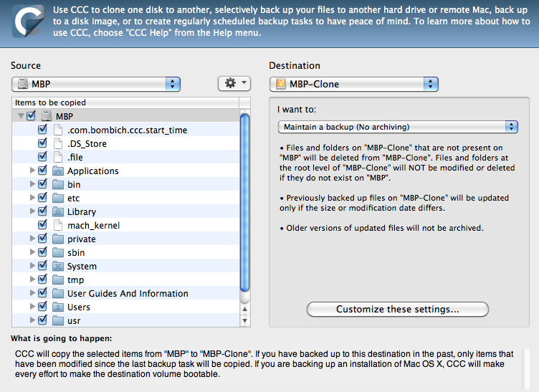The width and height of the screenshot is (539, 392).
Task: Click the file list scroll down arrow
Action: (244, 321)
